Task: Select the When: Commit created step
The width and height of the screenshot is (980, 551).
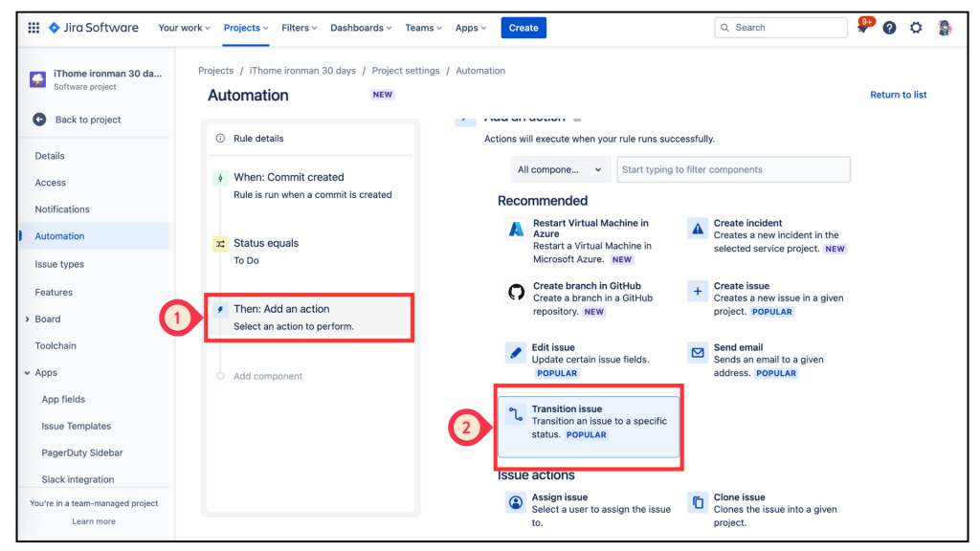Action: tap(311, 186)
